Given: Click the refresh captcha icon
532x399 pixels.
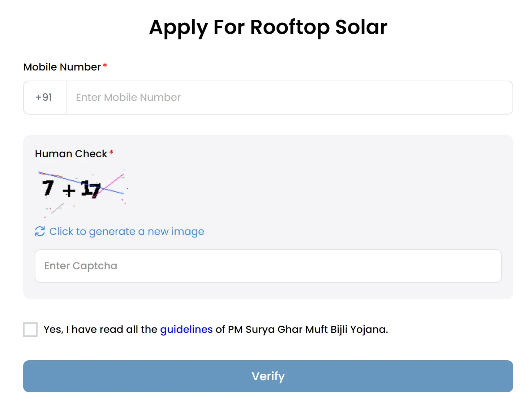Looking at the screenshot, I should point(40,231).
